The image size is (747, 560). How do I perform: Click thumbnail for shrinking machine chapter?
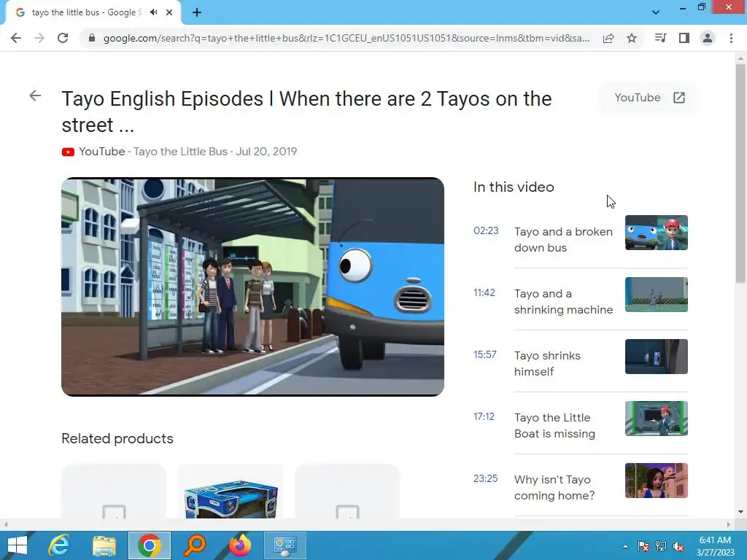tap(656, 295)
